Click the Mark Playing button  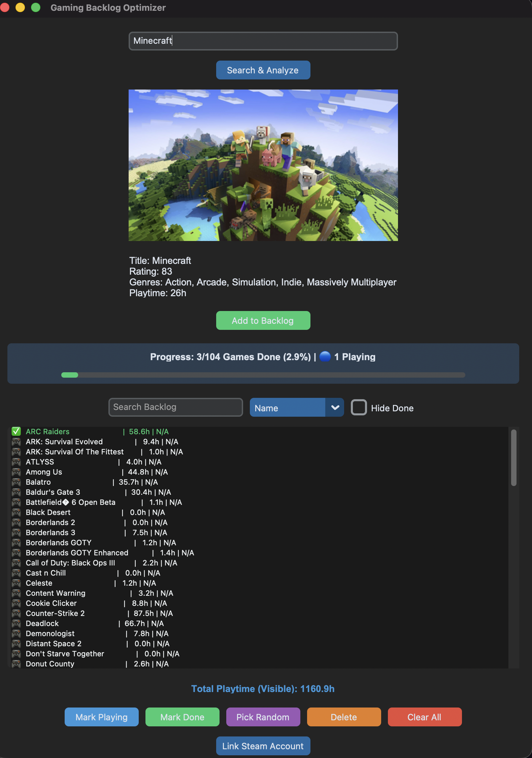click(x=101, y=717)
